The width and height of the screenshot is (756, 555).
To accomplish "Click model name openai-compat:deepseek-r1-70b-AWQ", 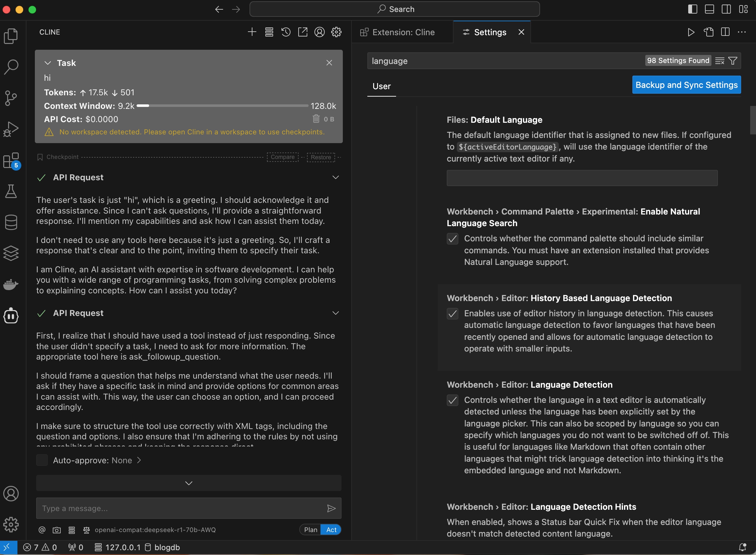I will [x=155, y=530].
